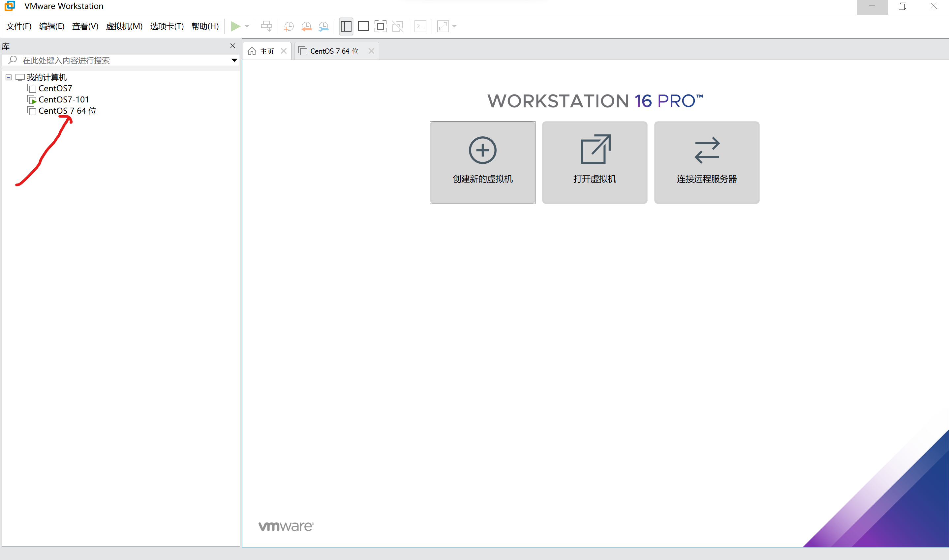The height and width of the screenshot is (560, 949).
Task: Click the send Ctrl+Alt+Del icon
Action: point(266,26)
